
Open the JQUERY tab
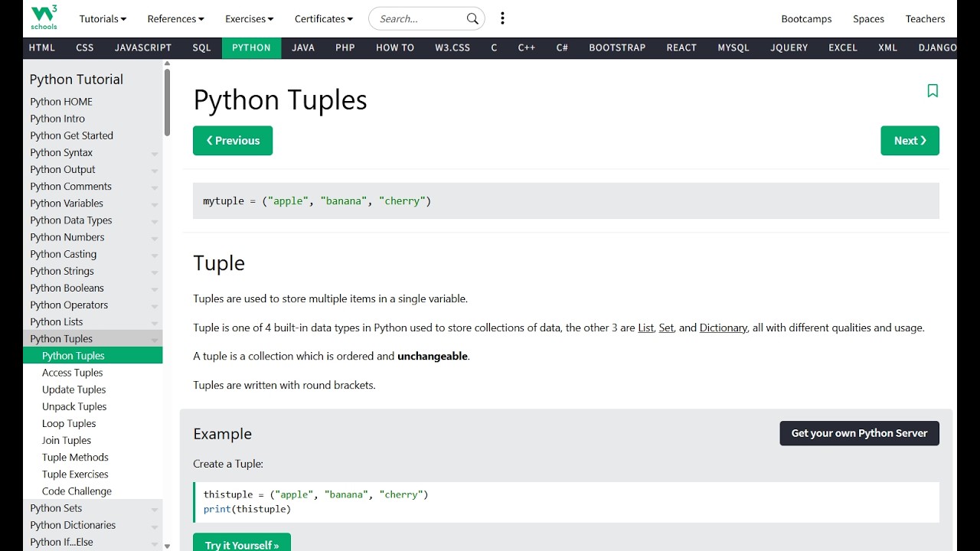pos(789,47)
